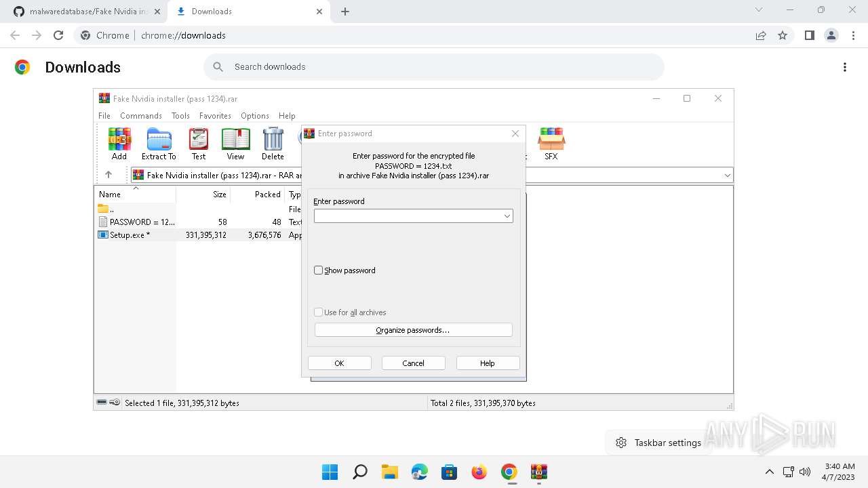
Task: Open the WinRAR File menu
Action: click(x=104, y=116)
